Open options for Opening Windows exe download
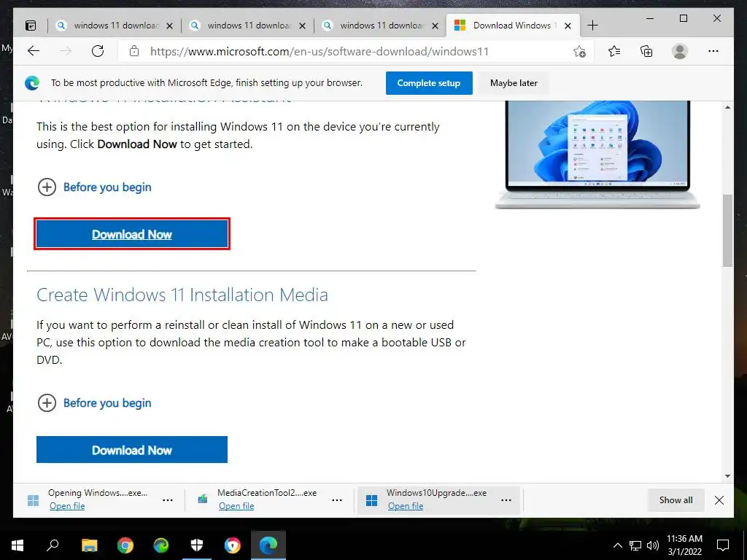The width and height of the screenshot is (747, 560). click(x=168, y=500)
